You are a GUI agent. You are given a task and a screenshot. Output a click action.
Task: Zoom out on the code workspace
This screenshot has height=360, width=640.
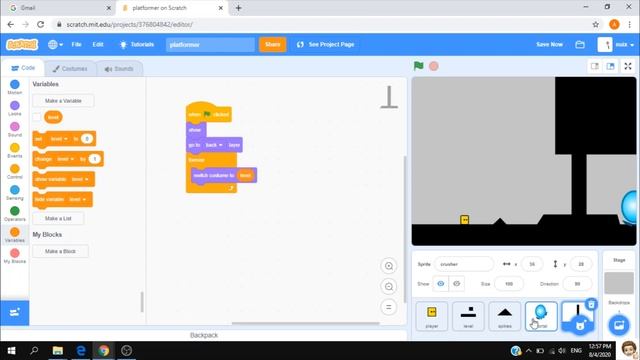pos(389,287)
